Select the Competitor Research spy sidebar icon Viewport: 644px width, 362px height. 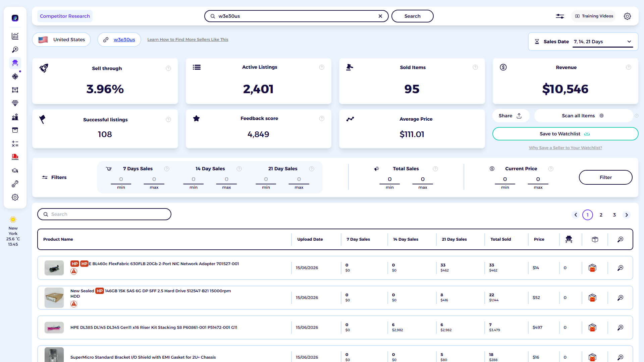[x=15, y=63]
